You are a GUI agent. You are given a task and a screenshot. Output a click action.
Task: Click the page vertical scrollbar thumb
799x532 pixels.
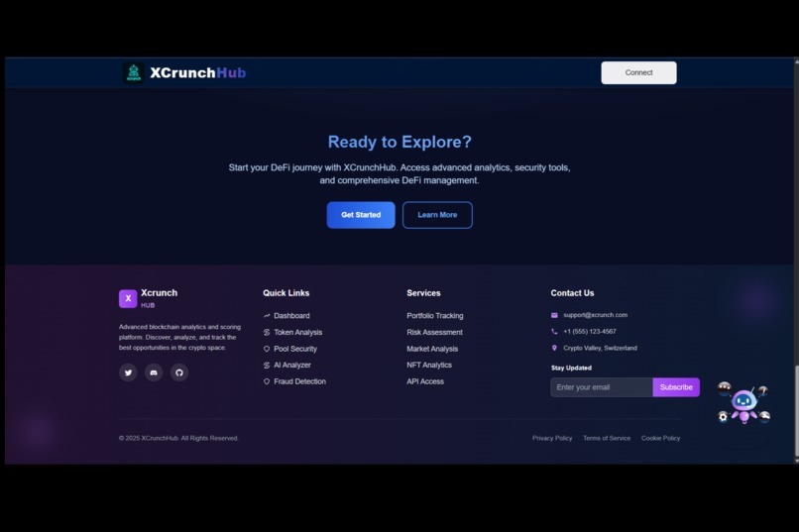[x=796, y=411]
